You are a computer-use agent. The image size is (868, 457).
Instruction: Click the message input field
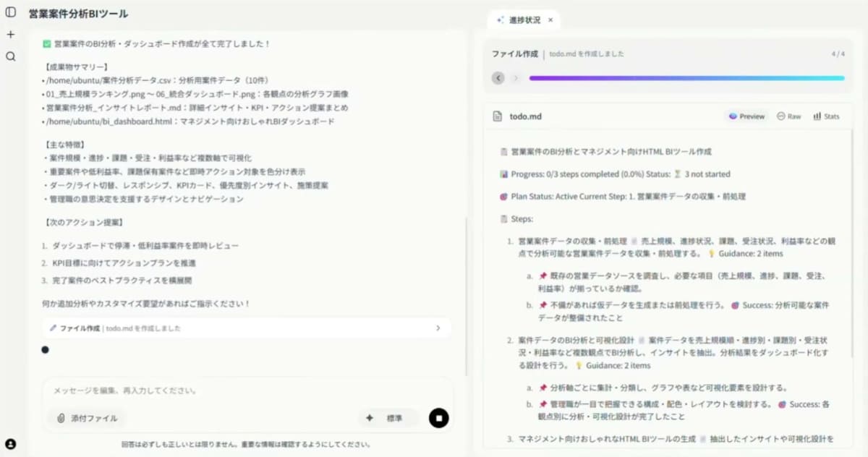point(217,390)
